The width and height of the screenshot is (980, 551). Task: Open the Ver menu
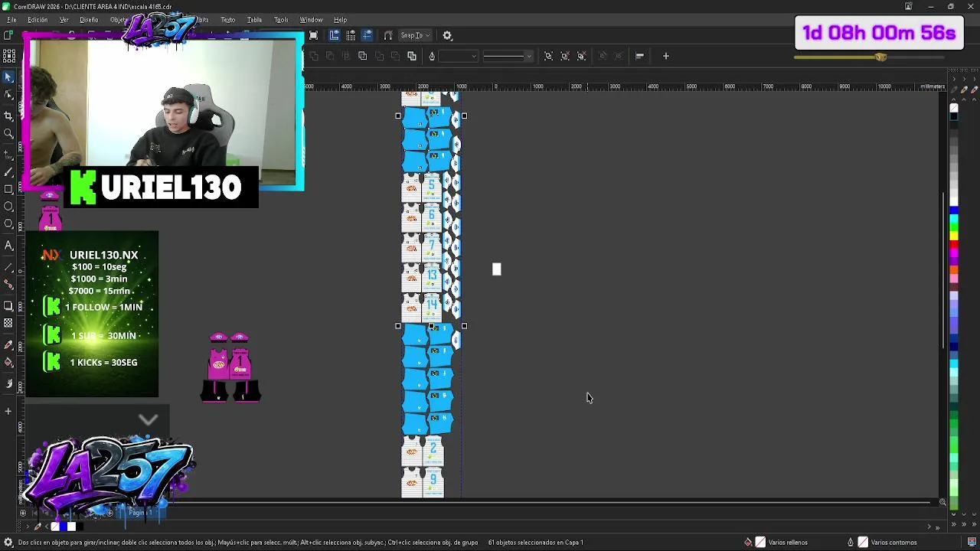(64, 20)
